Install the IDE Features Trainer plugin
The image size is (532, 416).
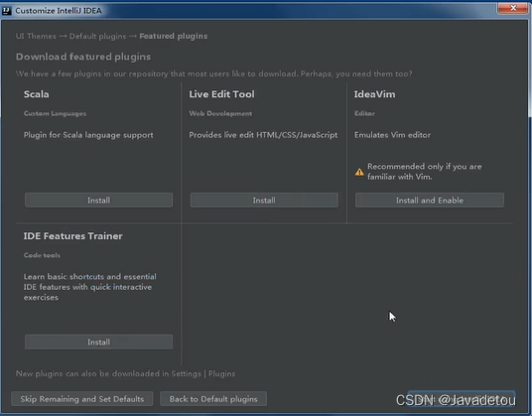[98, 342]
